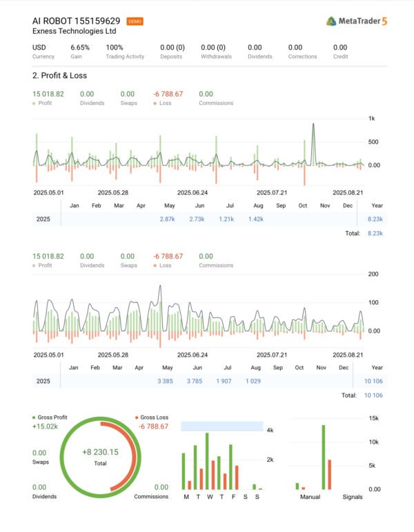Click the red Gross Loss legend dot

click(x=135, y=418)
